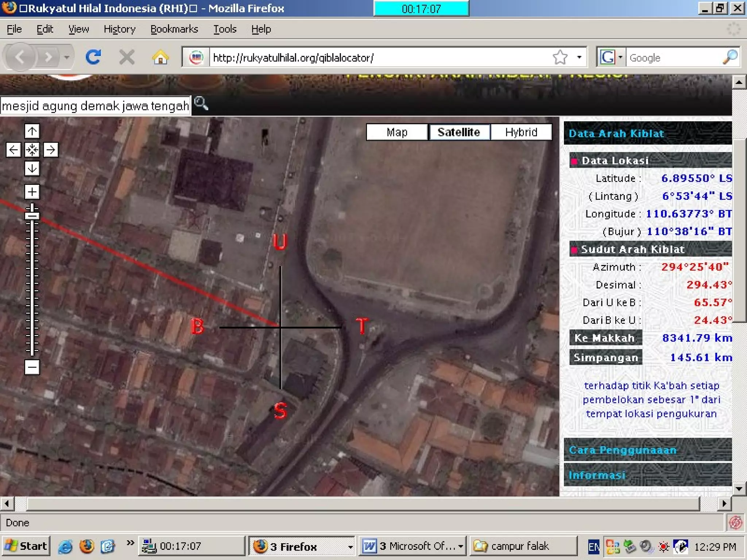Click the map pan up arrow
Image resolution: width=747 pixels, height=560 pixels.
[x=32, y=131]
